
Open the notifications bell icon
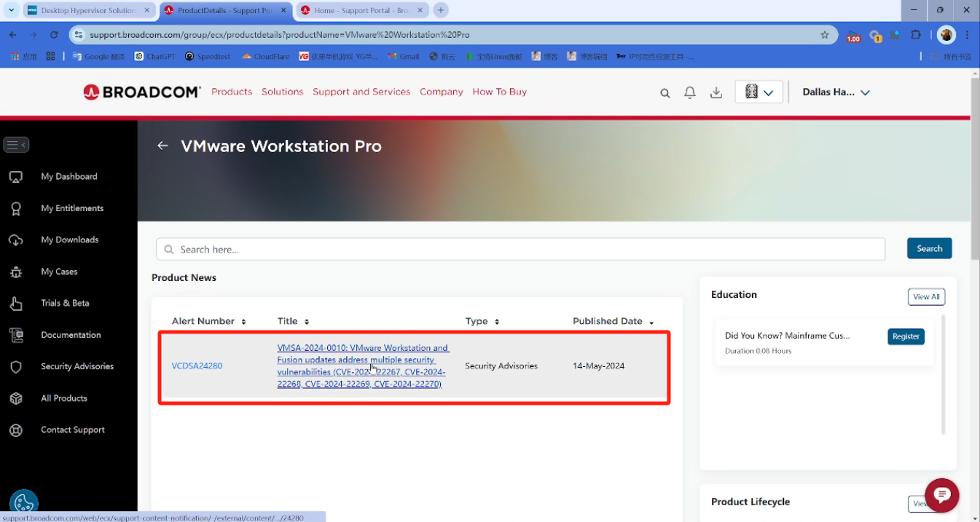[x=690, y=92]
